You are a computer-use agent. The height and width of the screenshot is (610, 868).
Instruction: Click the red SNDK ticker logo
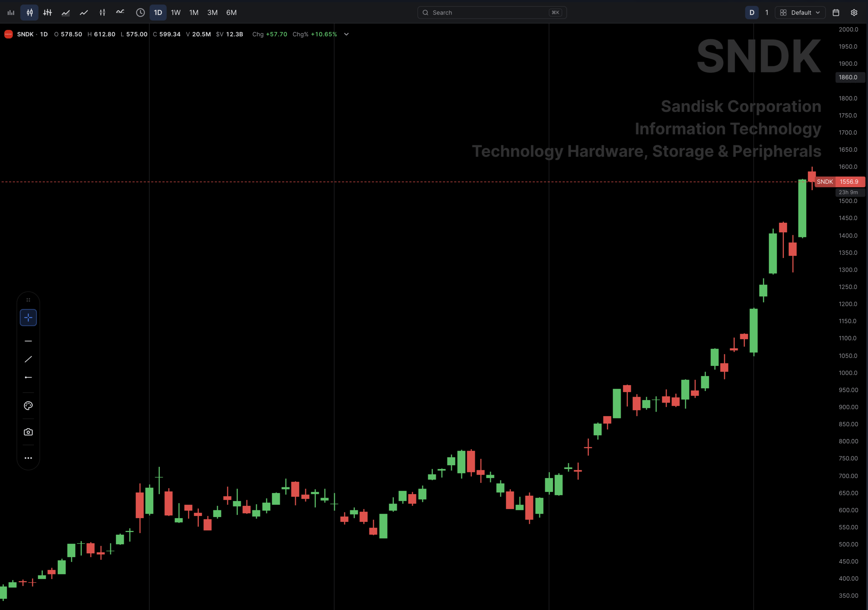pos(8,34)
